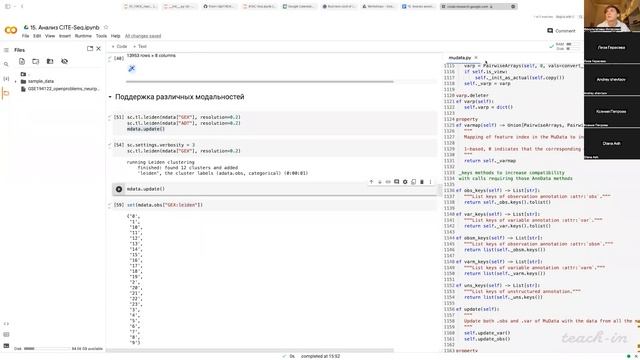This screenshot has height=360, width=640.
Task: Select the active colab.research.google.com browser tab
Action: point(478,7)
